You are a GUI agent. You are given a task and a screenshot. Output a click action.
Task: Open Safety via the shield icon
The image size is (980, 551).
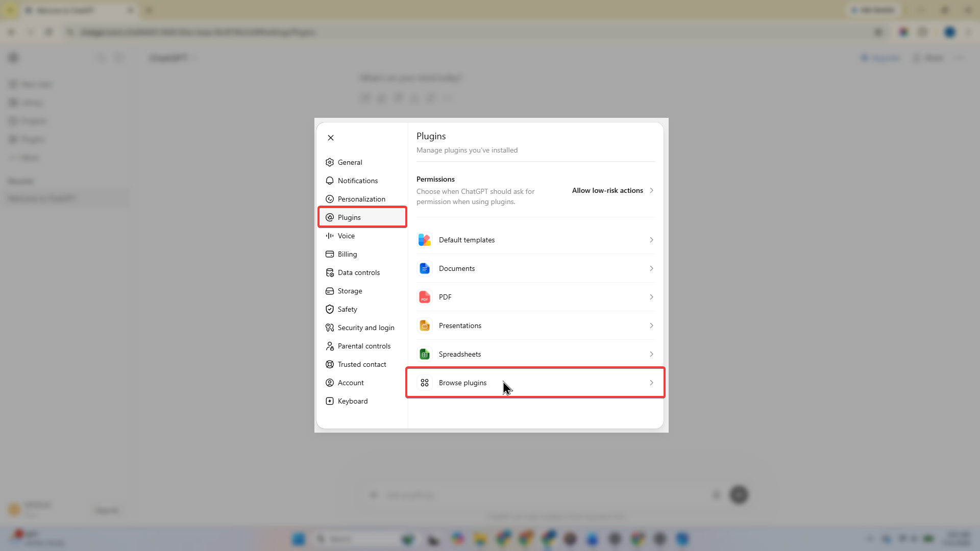point(330,309)
